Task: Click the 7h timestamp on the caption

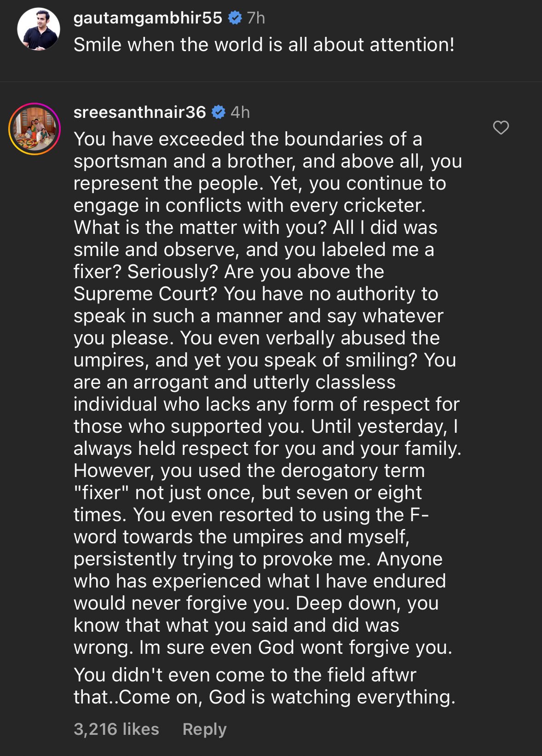Action: click(256, 18)
